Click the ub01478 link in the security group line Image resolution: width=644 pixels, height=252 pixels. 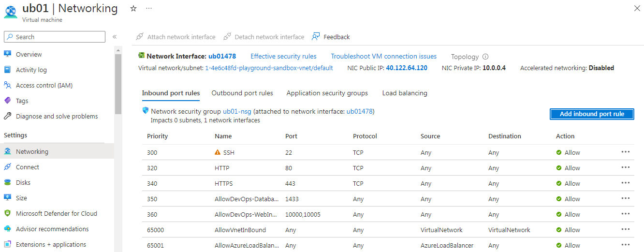tap(360, 111)
